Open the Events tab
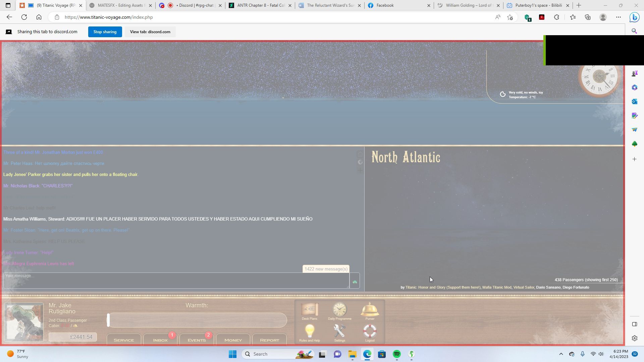644x362 pixels. 197,340
